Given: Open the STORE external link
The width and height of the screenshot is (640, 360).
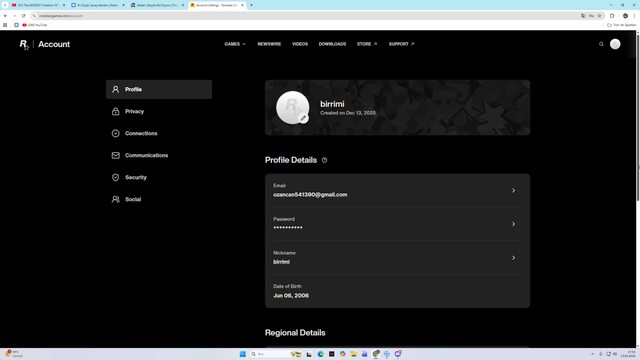Looking at the screenshot, I should pos(367,44).
